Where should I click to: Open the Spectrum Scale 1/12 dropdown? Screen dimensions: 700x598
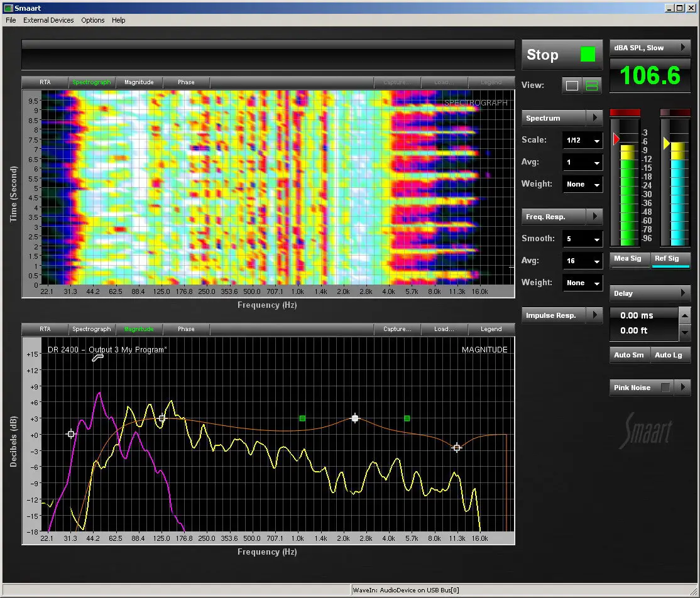pos(582,140)
